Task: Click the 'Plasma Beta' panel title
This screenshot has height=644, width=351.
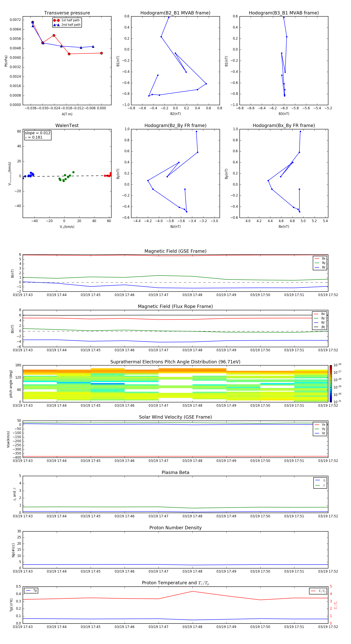Action: click(x=175, y=473)
